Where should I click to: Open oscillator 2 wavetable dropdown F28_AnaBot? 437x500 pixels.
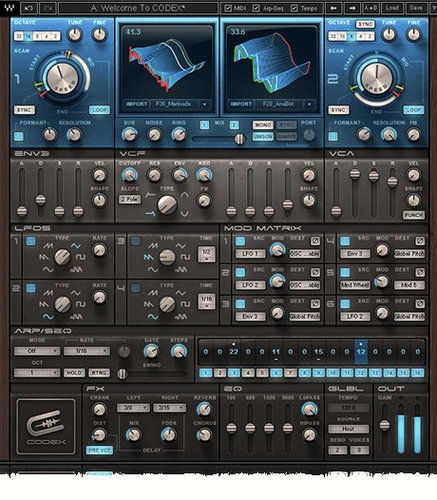tap(285, 104)
